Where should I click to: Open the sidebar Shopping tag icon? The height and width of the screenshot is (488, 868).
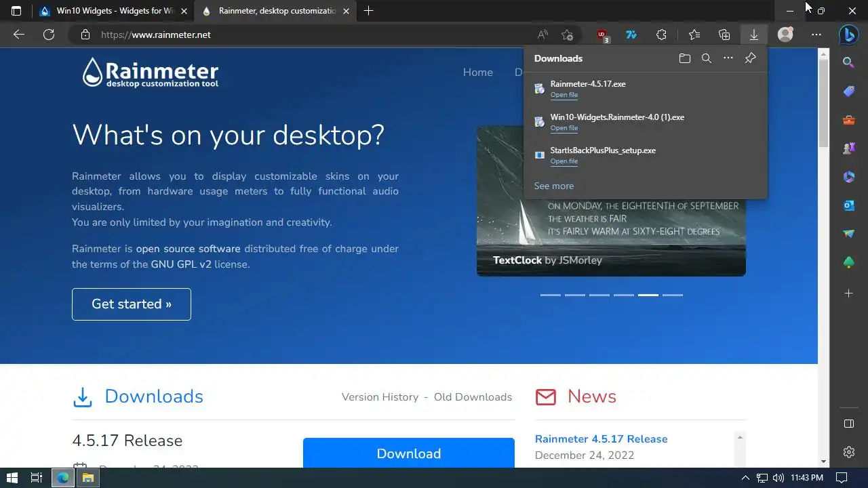pos(848,91)
